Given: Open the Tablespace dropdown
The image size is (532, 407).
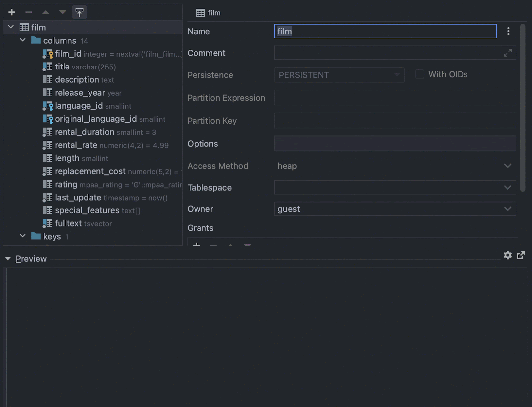Looking at the screenshot, I should pos(507,188).
